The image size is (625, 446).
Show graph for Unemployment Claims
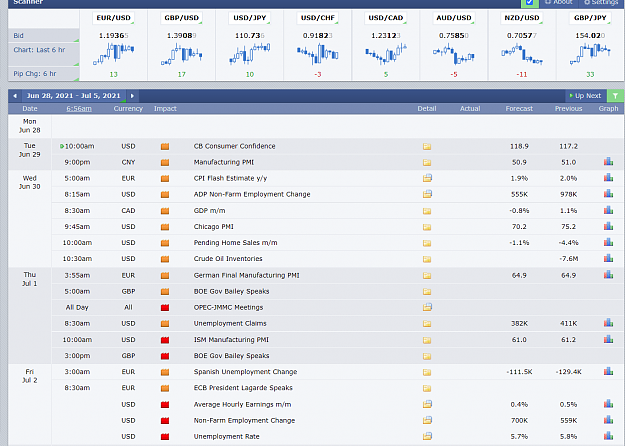point(608,323)
